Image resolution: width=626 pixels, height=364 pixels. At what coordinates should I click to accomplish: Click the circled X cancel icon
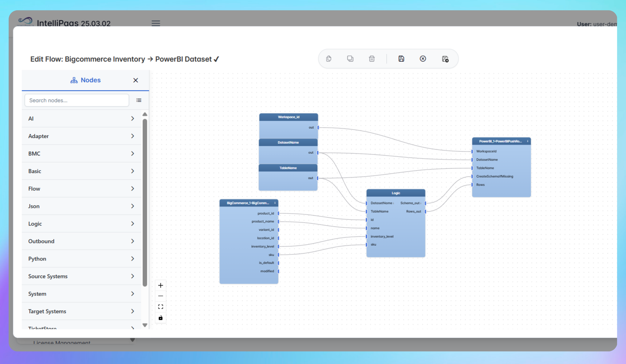(423, 59)
